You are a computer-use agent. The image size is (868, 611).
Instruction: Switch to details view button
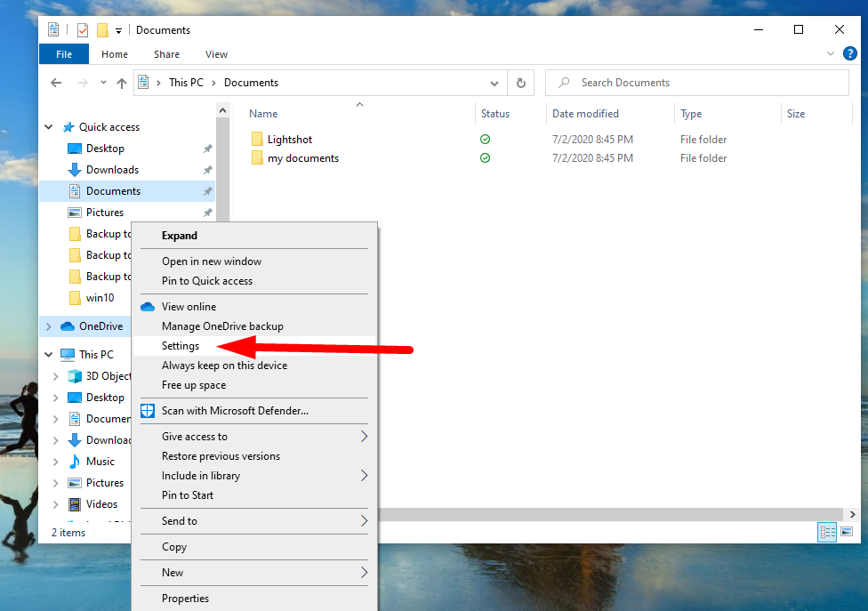pyautogui.click(x=827, y=532)
